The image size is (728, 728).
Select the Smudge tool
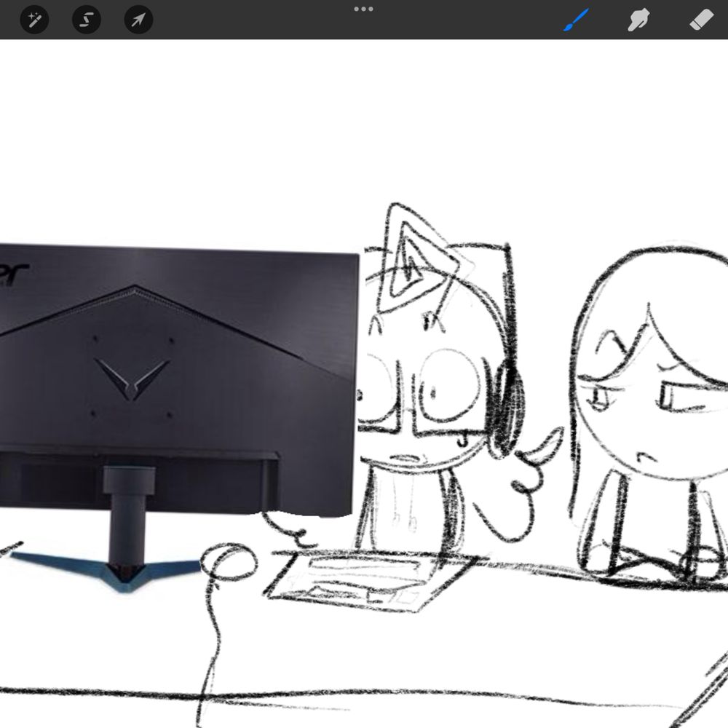638,20
